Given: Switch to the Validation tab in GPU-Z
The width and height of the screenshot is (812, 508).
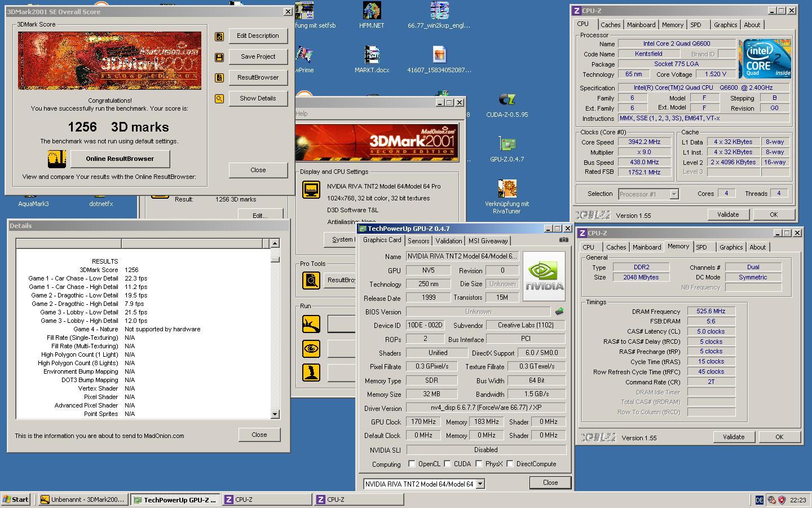Looking at the screenshot, I should point(449,241).
